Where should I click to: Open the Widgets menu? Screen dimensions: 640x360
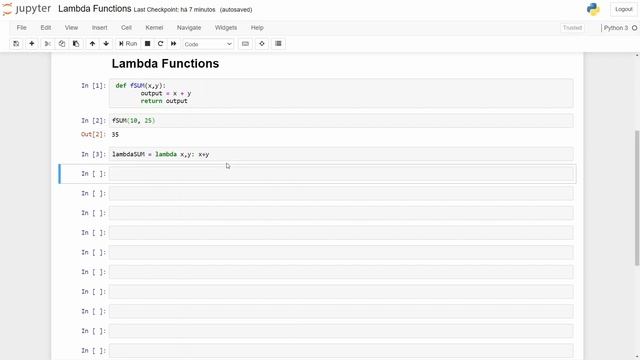coord(226,28)
